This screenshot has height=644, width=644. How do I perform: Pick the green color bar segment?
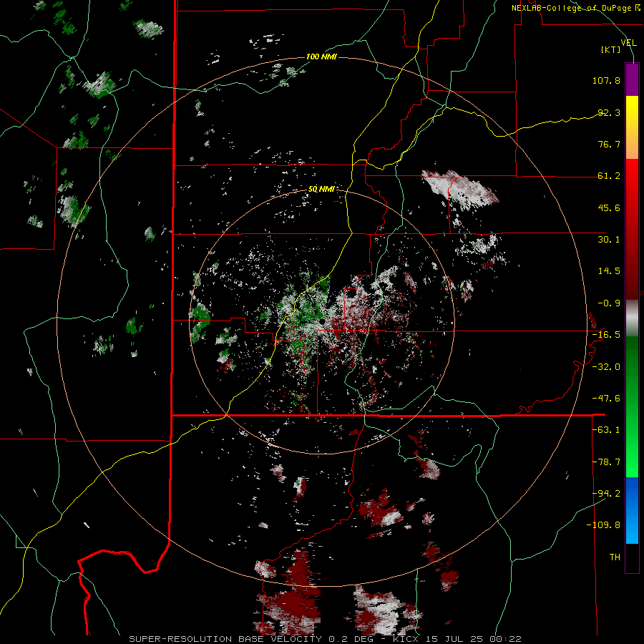click(x=632, y=406)
